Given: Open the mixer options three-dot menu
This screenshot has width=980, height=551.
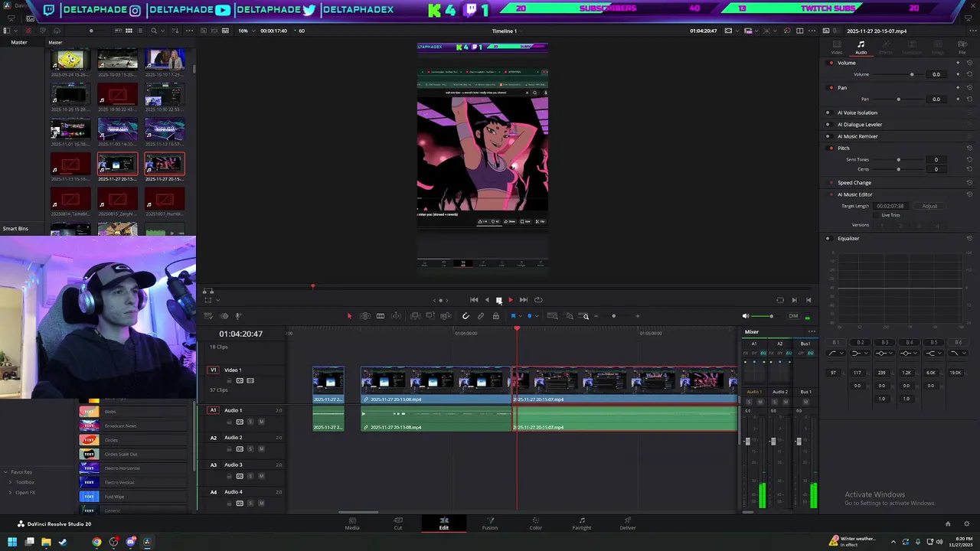Looking at the screenshot, I should 812,331.
